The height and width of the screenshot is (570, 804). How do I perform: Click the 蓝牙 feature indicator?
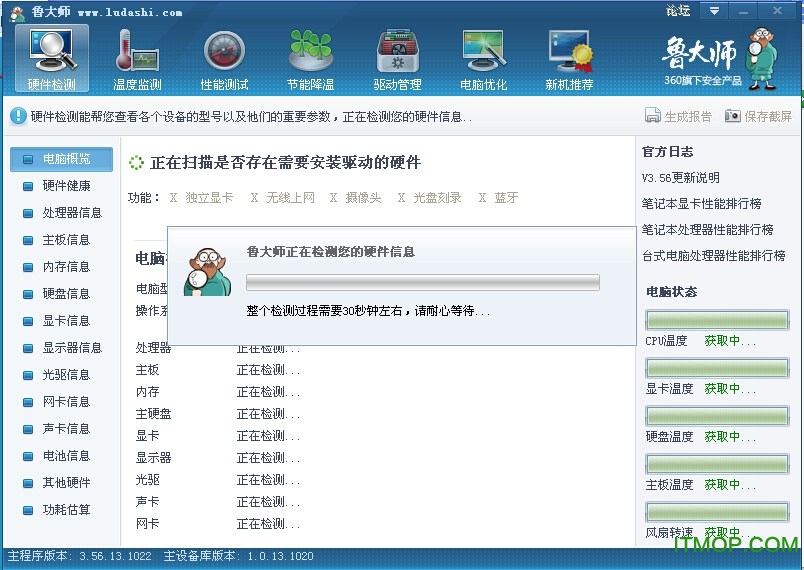498,198
